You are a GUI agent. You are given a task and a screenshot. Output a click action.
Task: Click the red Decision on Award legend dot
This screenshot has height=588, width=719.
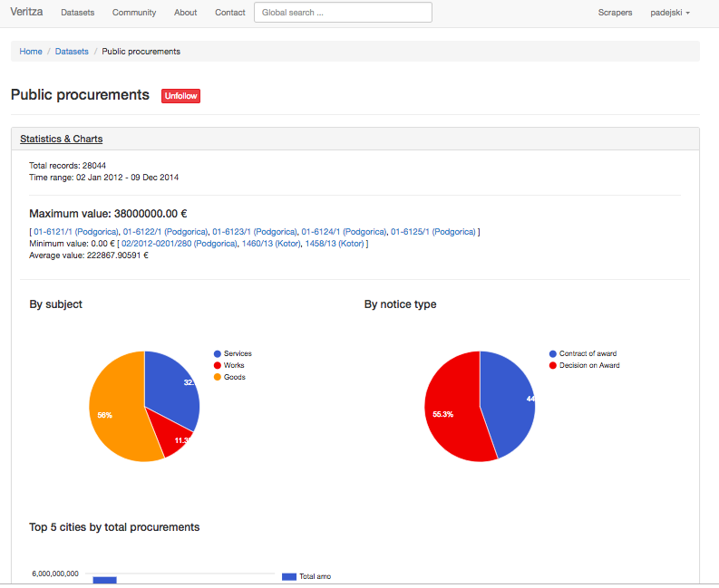click(552, 365)
